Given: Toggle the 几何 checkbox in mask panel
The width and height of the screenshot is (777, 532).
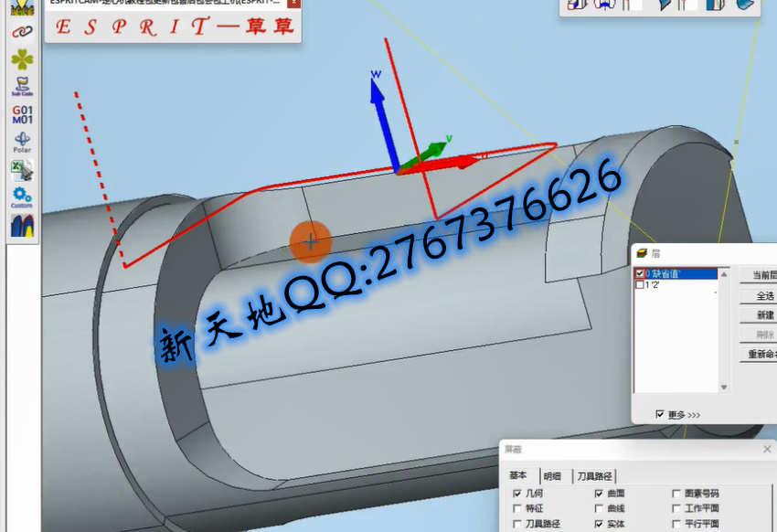Looking at the screenshot, I should [x=517, y=494].
